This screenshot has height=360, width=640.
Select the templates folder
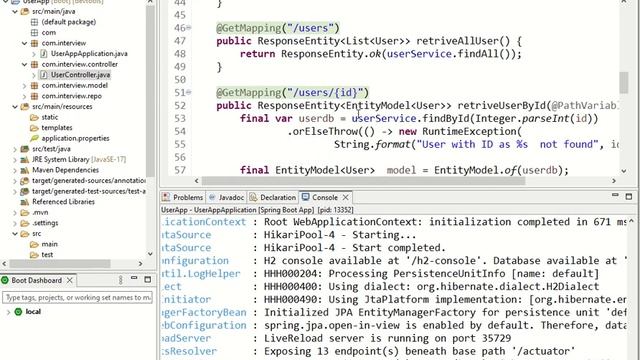(x=57, y=128)
